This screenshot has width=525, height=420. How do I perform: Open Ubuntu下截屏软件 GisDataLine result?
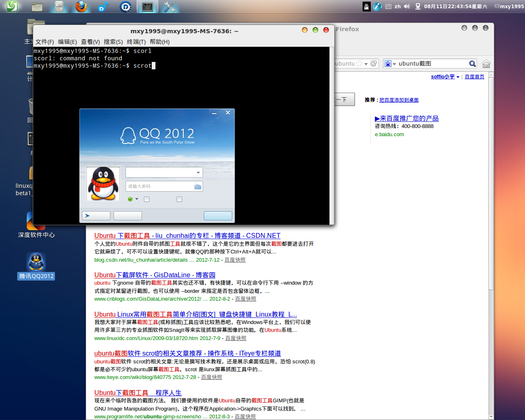tap(155, 275)
